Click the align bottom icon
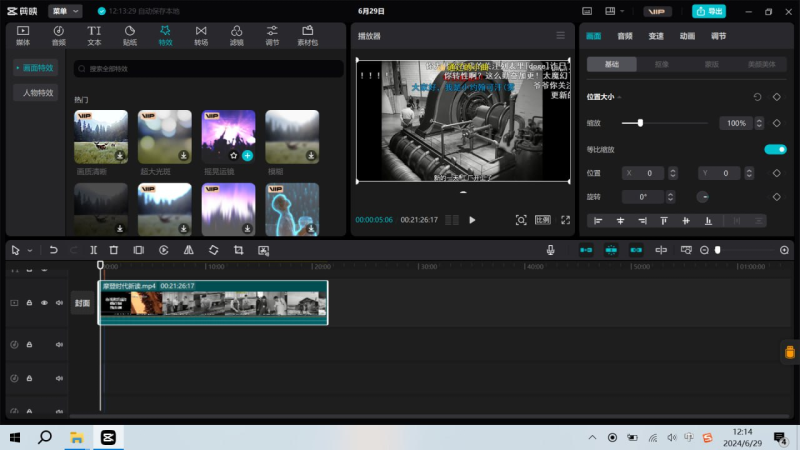The height and width of the screenshot is (450, 800). coord(708,220)
